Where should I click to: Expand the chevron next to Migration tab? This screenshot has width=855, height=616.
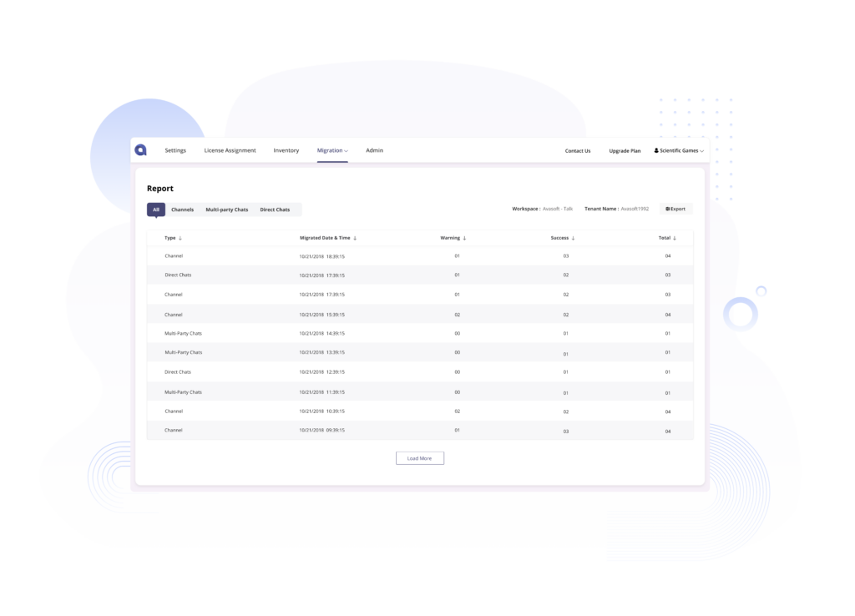pyautogui.click(x=346, y=150)
